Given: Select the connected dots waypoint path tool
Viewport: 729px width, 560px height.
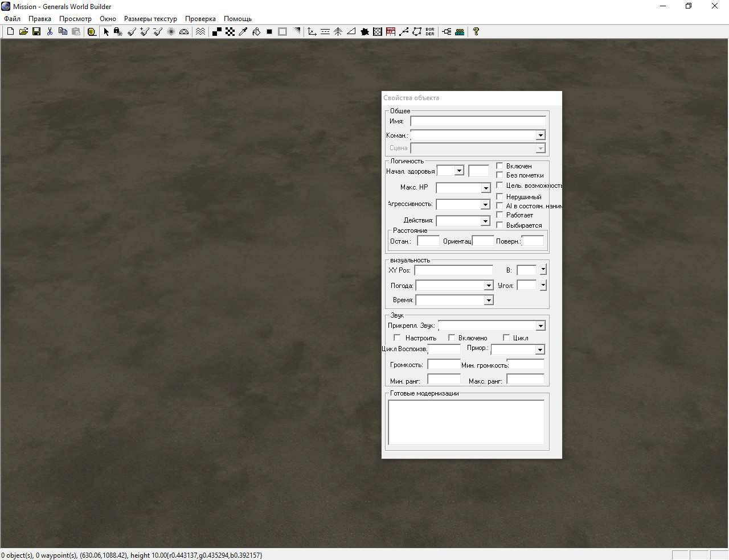Looking at the screenshot, I should (x=404, y=32).
